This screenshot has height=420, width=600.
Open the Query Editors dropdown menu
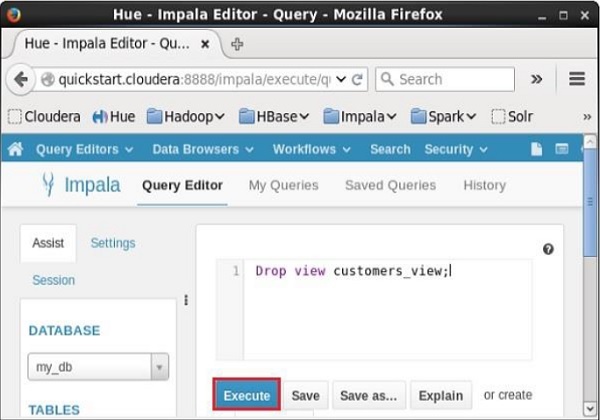point(84,149)
